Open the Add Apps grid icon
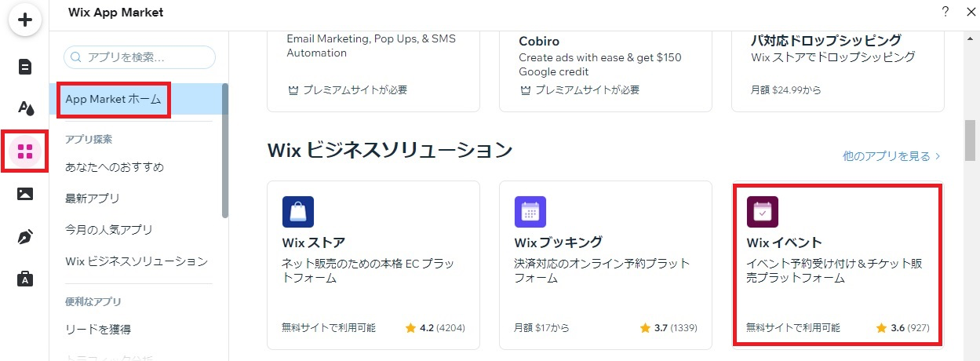 [24, 151]
